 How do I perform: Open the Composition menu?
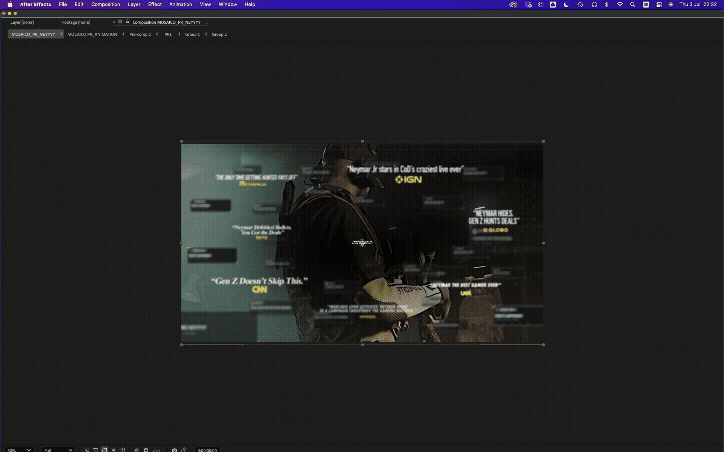pyautogui.click(x=106, y=4)
